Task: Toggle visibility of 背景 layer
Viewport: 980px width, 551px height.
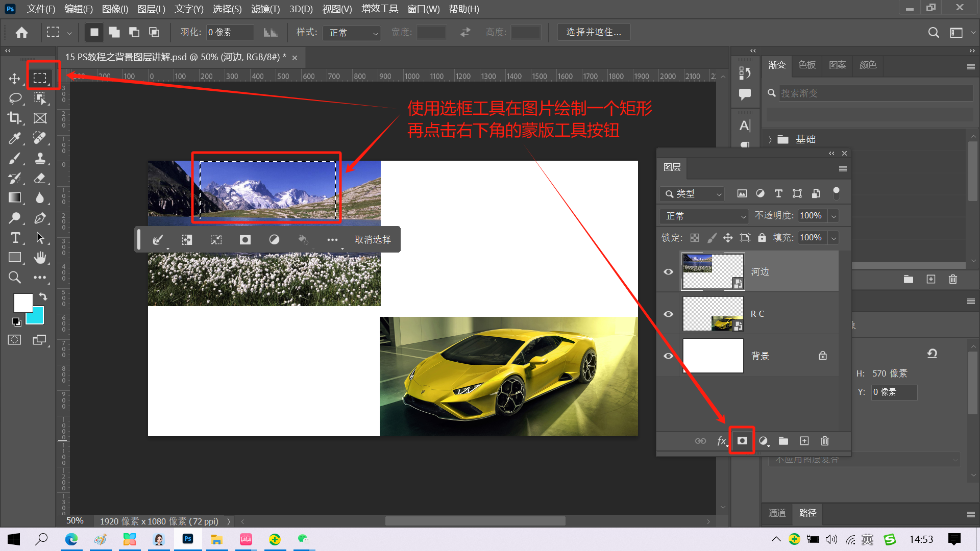Action: tap(668, 356)
